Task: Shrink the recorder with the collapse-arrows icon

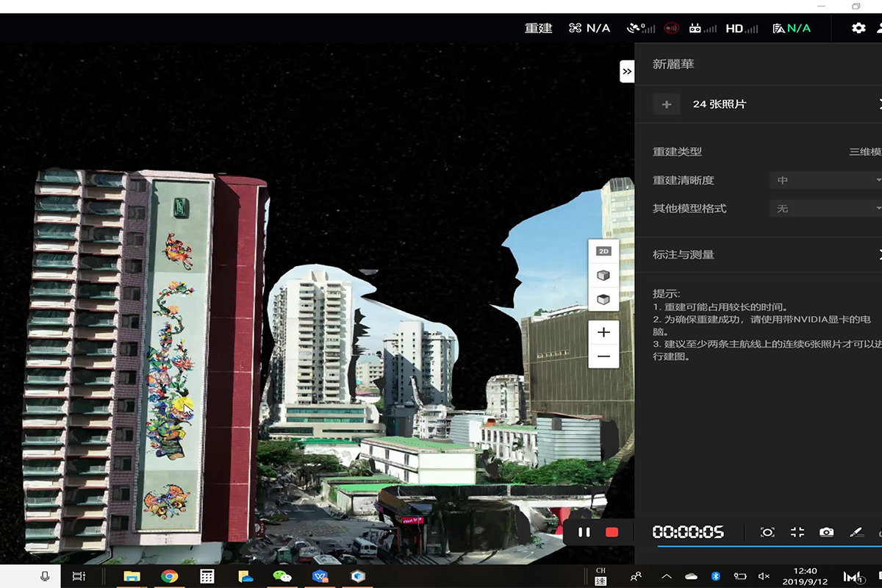Action: click(797, 532)
